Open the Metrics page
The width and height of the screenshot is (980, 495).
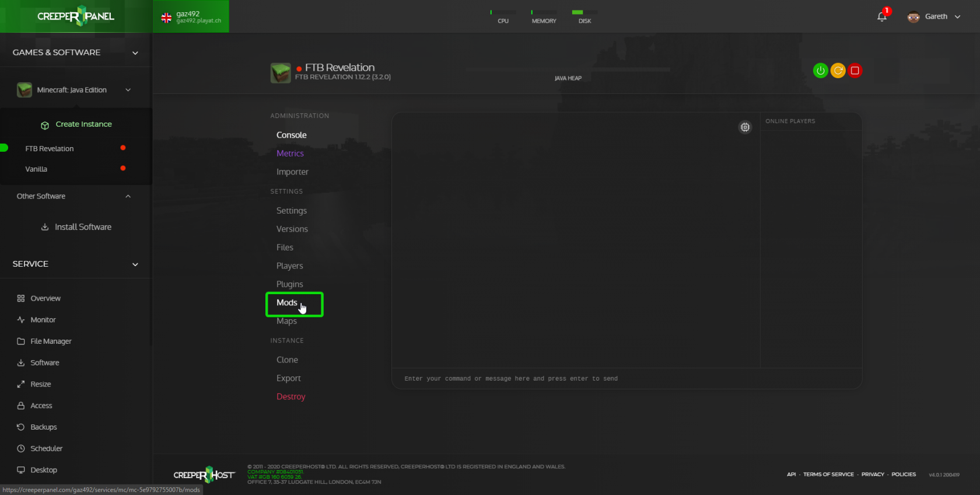[x=290, y=154]
